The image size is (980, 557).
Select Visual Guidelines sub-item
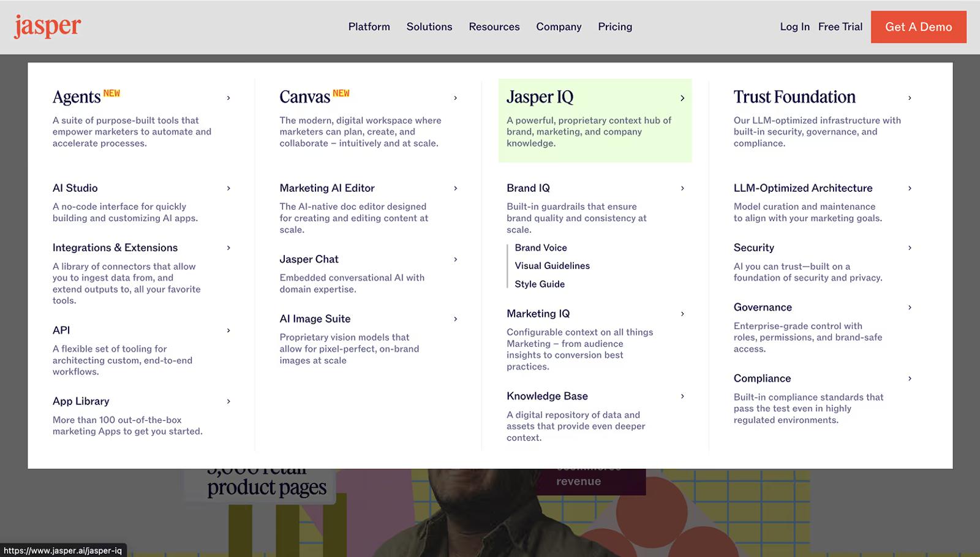(552, 265)
